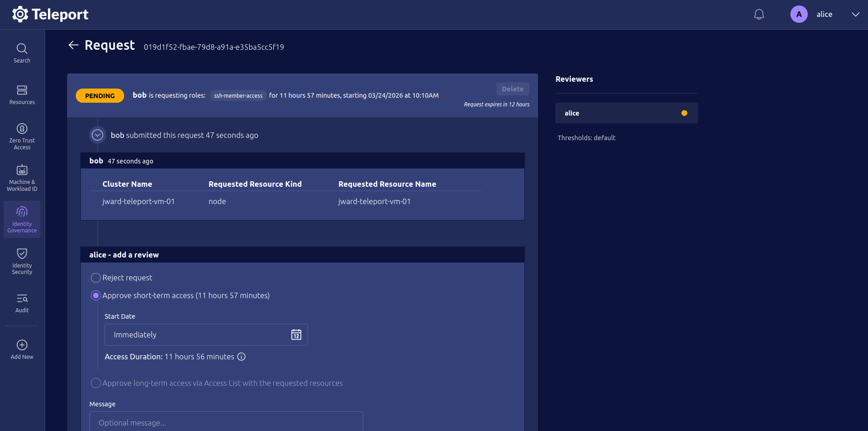Open the Start Date Immediately field
The width and height of the screenshot is (868, 431).
(196, 335)
